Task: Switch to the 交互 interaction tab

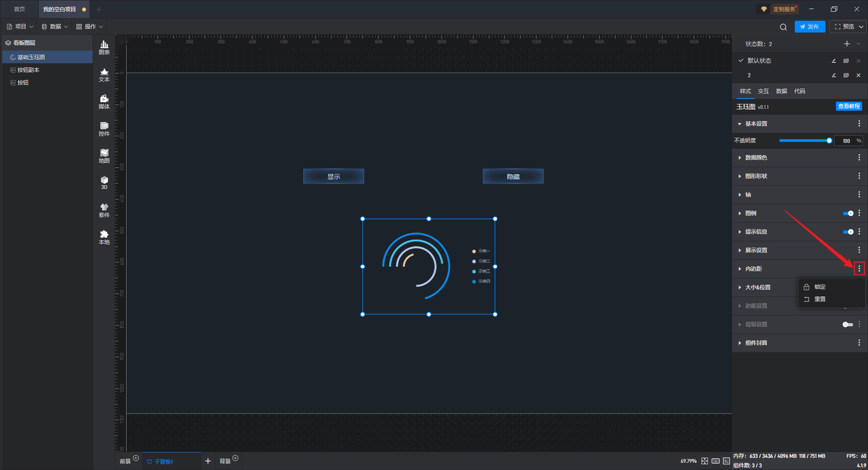Action: (x=763, y=91)
